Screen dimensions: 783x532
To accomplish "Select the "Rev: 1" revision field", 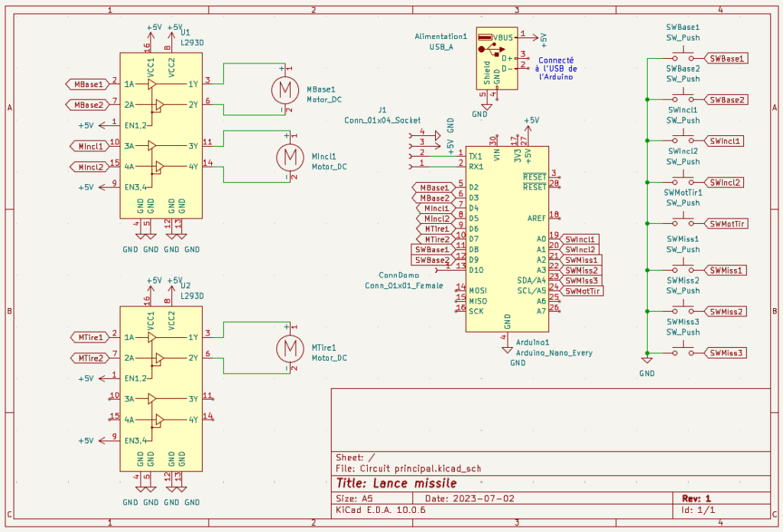I will [x=696, y=498].
